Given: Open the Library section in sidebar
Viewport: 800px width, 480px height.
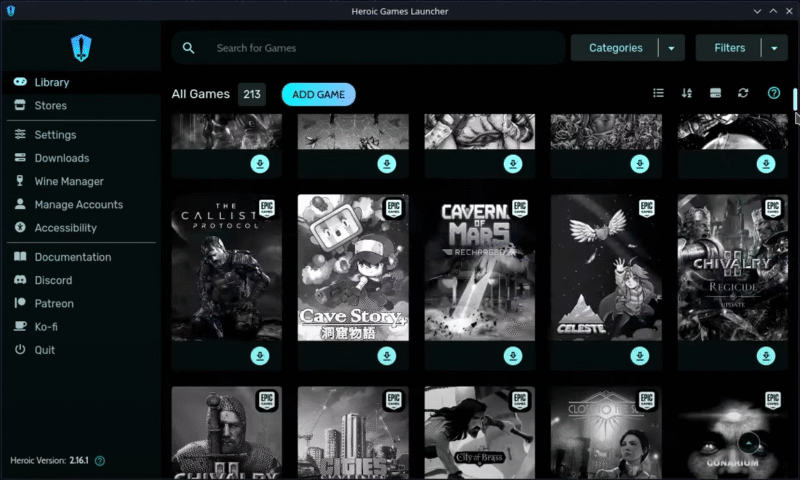Looking at the screenshot, I should 81,82.
